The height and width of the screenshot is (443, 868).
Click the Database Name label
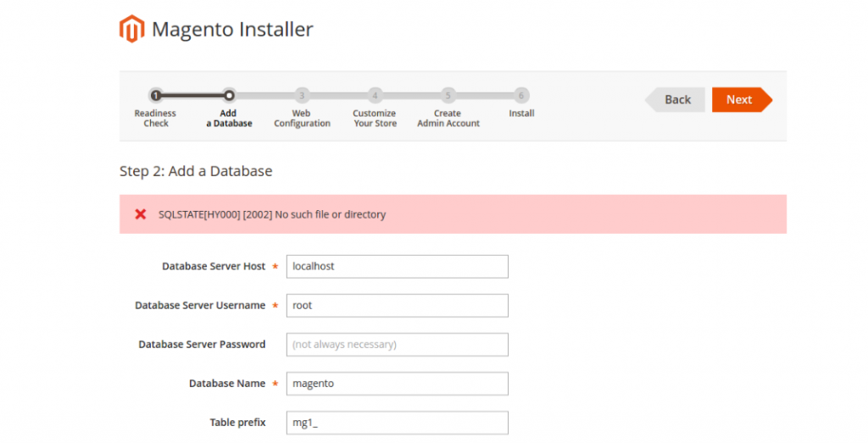pyautogui.click(x=227, y=383)
